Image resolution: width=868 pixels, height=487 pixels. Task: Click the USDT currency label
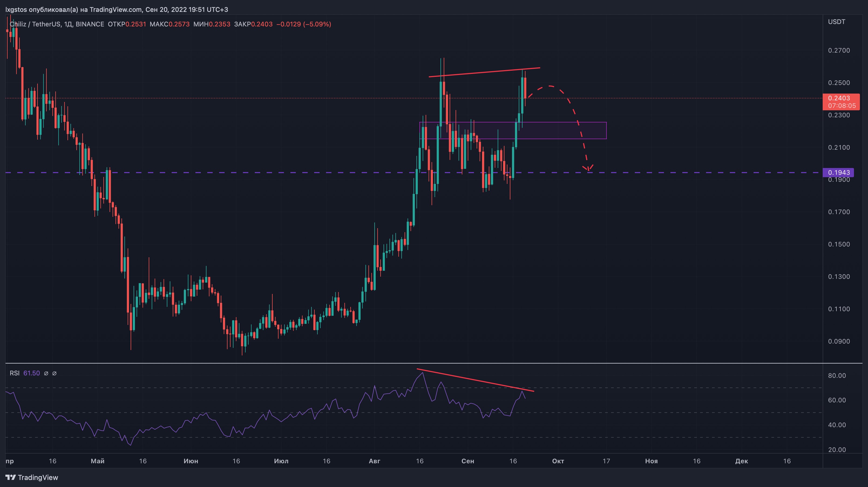[836, 22]
